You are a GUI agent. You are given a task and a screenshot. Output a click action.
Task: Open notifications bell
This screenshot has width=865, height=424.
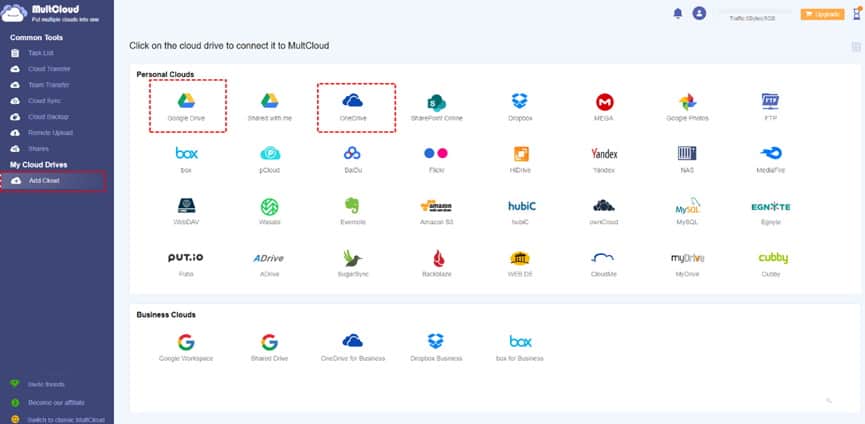[x=678, y=14]
